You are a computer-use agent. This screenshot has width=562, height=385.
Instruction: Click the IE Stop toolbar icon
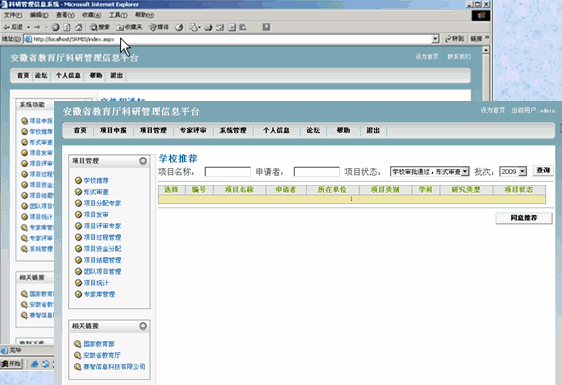click(x=56, y=27)
